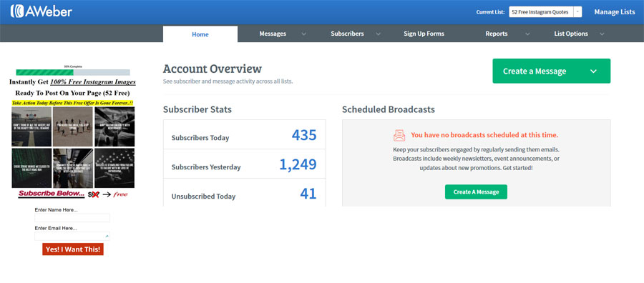Expand the List Options chevron arrow
The image size is (644, 283).
tap(602, 34)
